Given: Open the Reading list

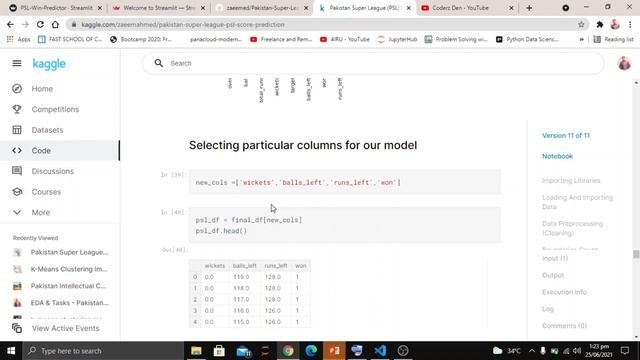Looking at the screenshot, I should [x=613, y=39].
